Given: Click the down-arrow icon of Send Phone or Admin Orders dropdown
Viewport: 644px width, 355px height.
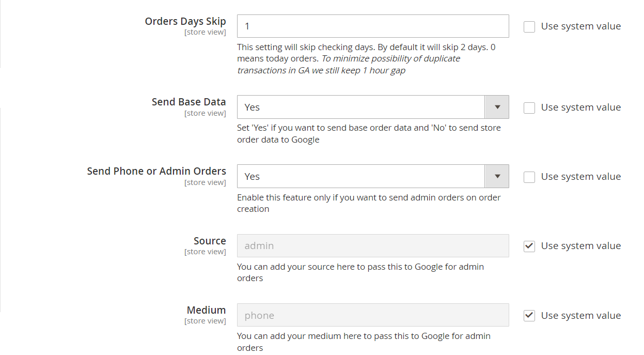Looking at the screenshot, I should [497, 177].
